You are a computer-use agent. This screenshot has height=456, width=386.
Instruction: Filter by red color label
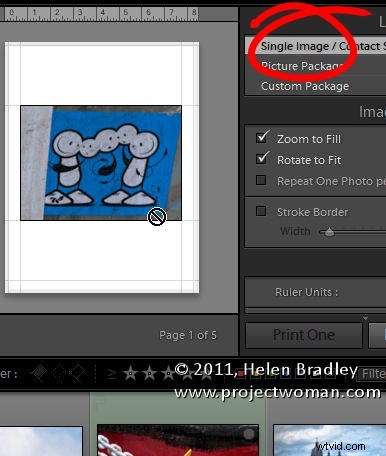[x=241, y=375]
